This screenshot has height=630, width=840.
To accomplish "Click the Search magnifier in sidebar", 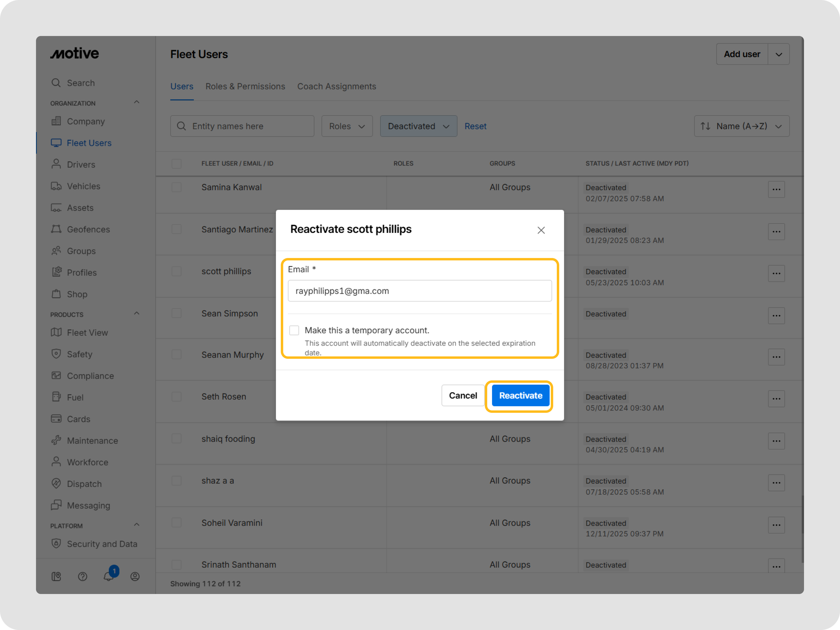I will click(56, 83).
